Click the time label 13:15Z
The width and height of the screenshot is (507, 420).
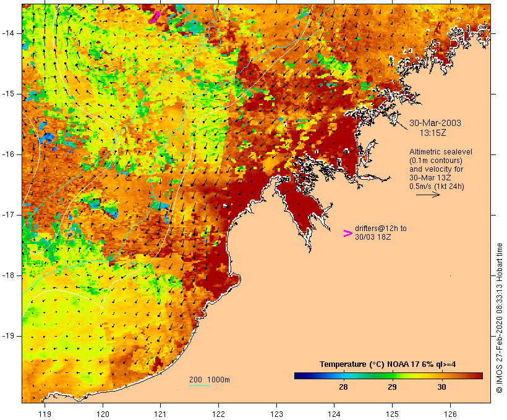(433, 133)
